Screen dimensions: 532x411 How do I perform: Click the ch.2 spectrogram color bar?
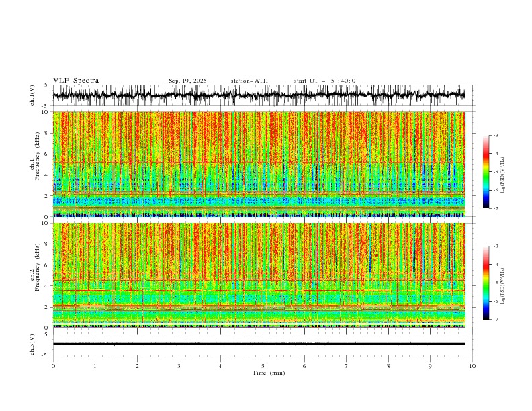[486, 283]
